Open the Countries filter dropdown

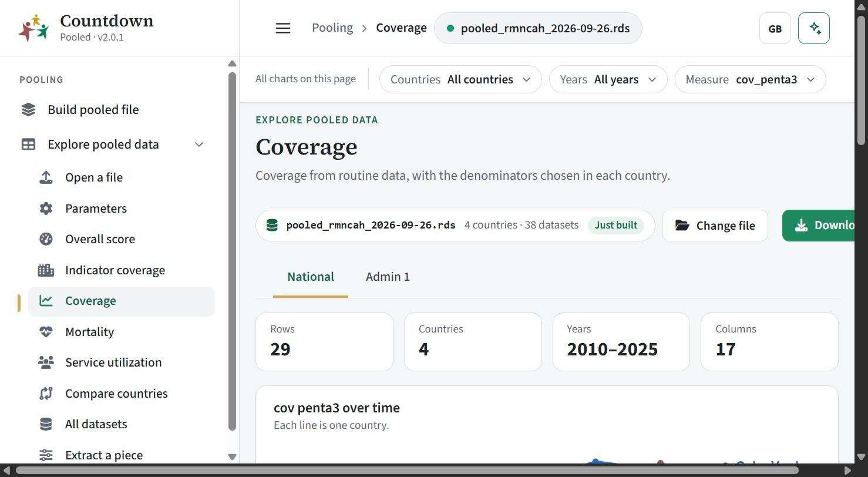pyautogui.click(x=460, y=79)
